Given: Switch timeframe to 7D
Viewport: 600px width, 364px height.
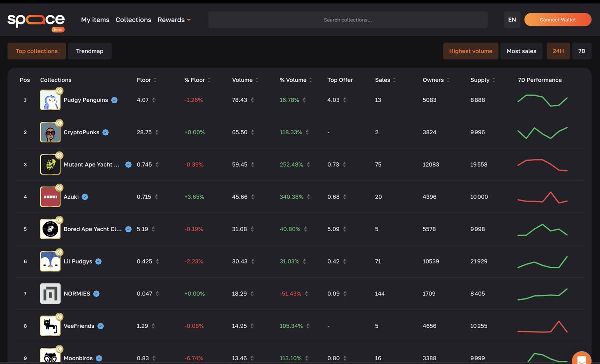Looking at the screenshot, I should coord(582,51).
